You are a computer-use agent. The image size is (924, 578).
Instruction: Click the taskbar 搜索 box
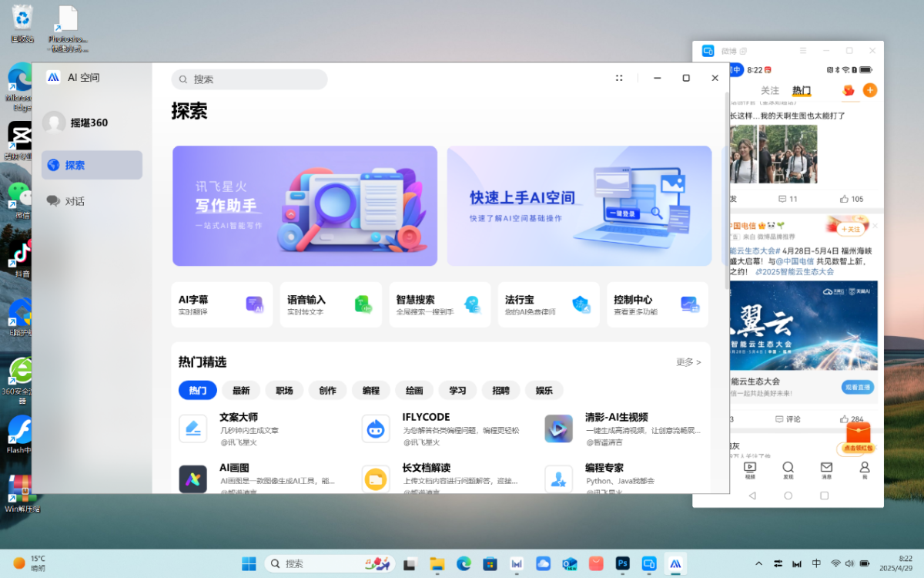point(330,563)
